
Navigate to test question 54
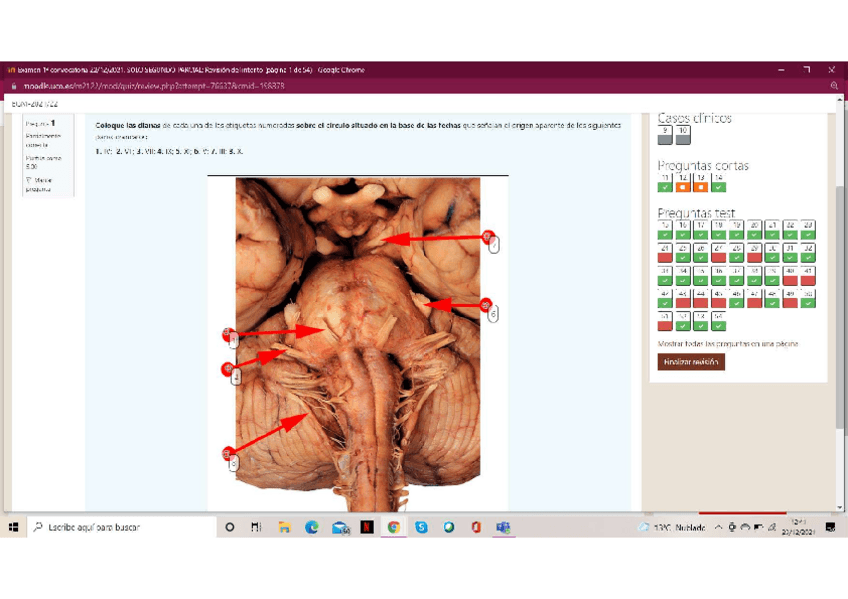[718, 321]
